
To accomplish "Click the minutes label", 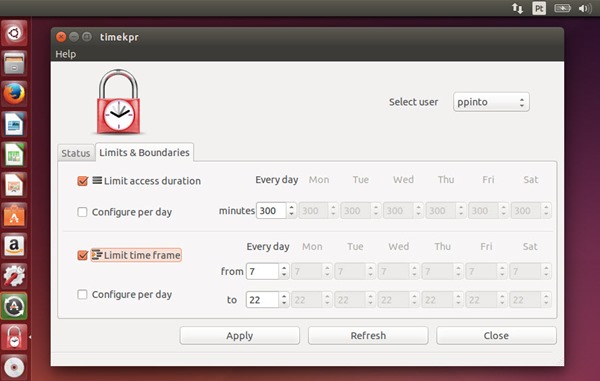I will pyautogui.click(x=236, y=210).
